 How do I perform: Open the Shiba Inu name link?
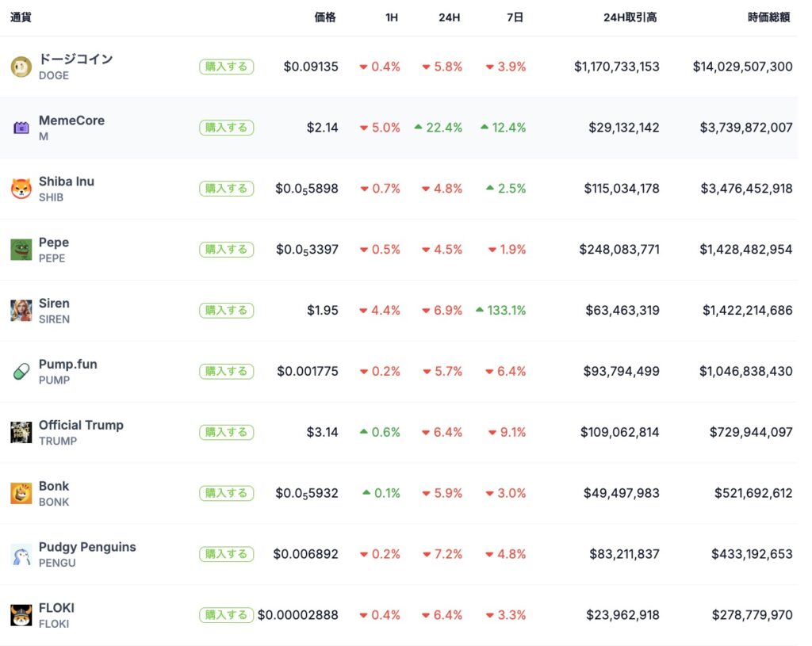tap(67, 182)
